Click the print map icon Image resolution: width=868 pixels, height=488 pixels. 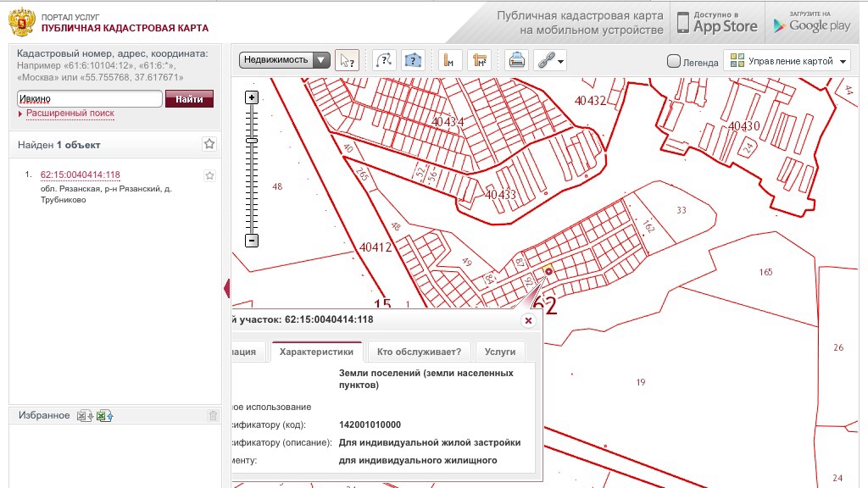point(515,60)
